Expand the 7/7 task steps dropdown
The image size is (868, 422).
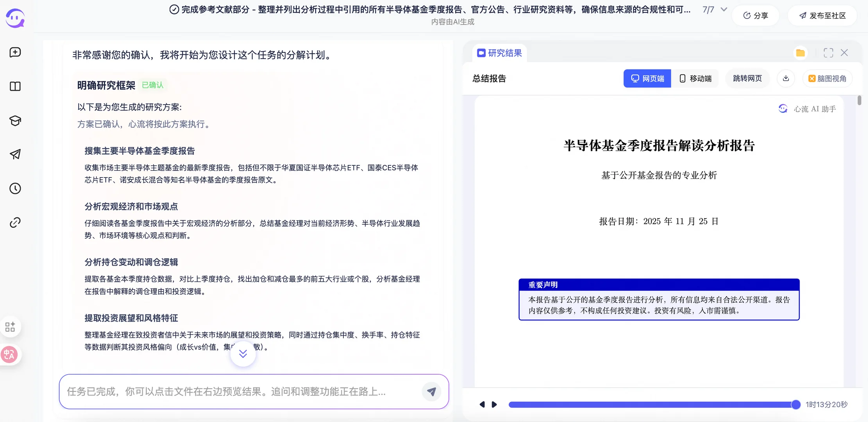724,9
